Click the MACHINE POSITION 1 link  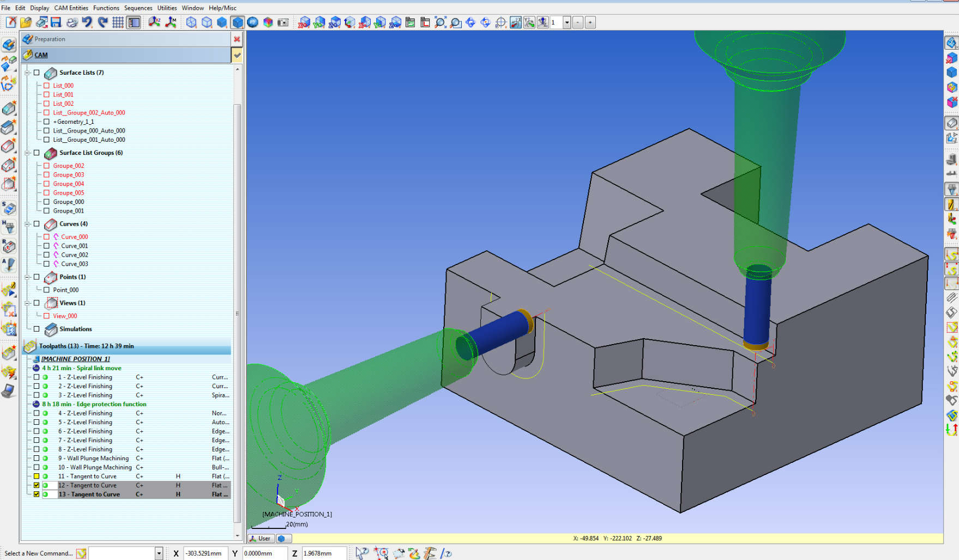pos(75,359)
